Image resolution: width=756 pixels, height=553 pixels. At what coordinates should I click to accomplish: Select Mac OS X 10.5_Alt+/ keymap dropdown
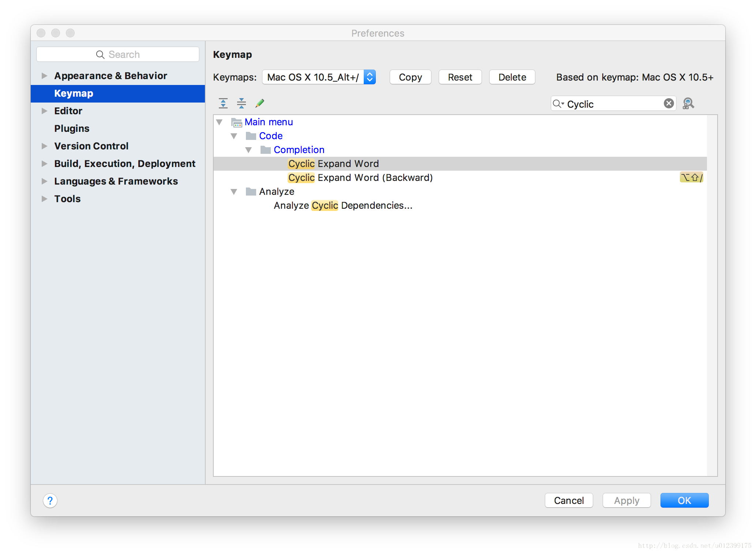coord(320,77)
